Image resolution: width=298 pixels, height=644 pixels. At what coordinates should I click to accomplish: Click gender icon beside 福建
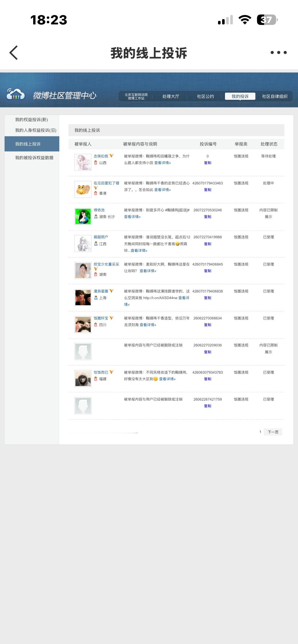click(96, 379)
